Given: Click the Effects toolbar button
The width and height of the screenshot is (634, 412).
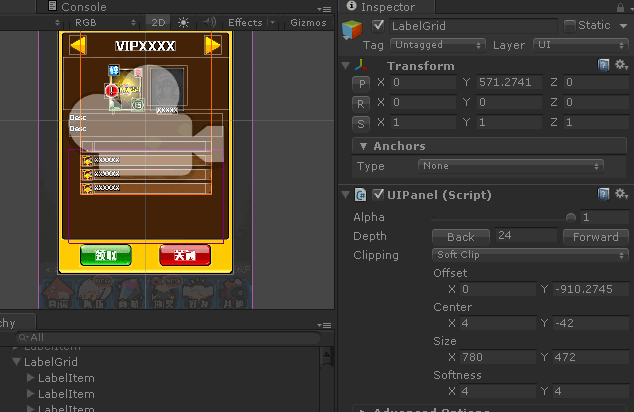Looking at the screenshot, I should tap(245, 23).
